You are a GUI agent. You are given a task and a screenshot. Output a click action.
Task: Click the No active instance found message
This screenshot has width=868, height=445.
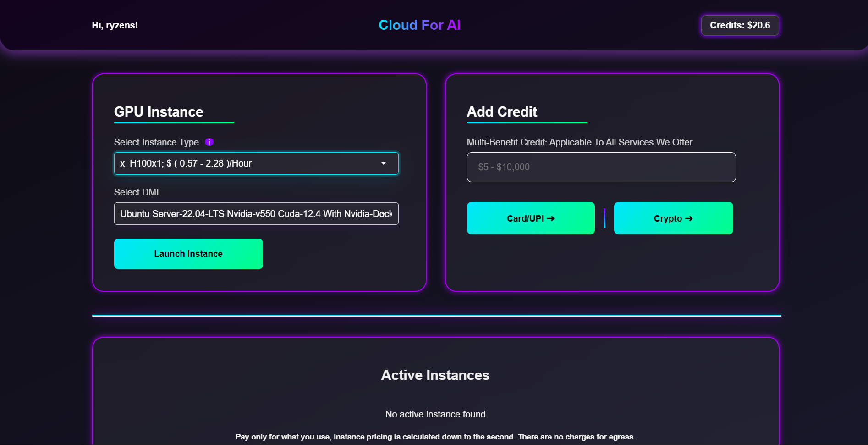pos(435,414)
